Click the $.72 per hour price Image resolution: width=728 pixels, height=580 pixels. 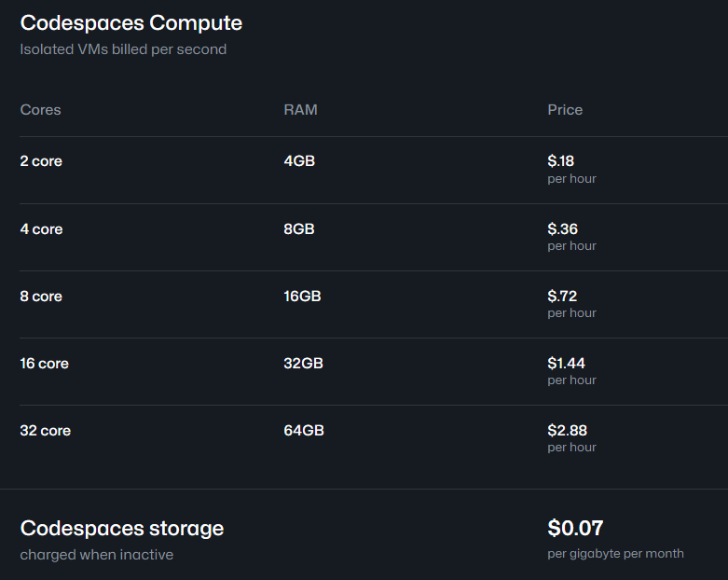click(571, 304)
